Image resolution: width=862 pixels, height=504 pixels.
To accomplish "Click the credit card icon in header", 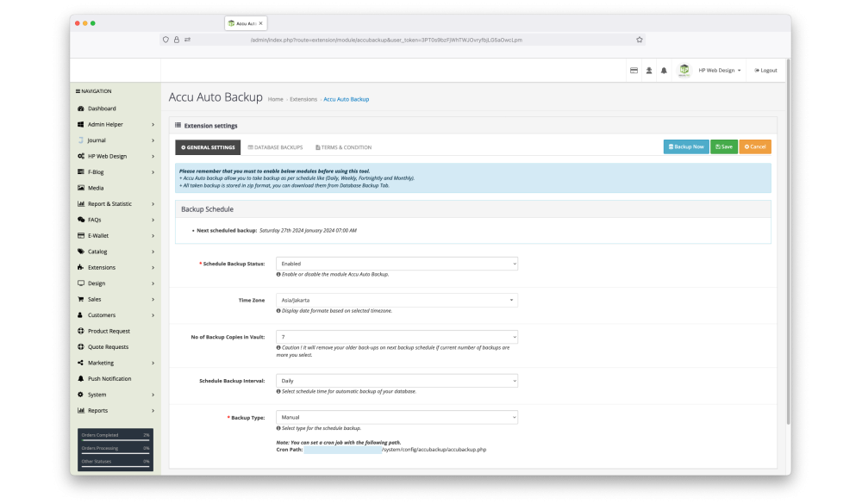I will point(634,71).
